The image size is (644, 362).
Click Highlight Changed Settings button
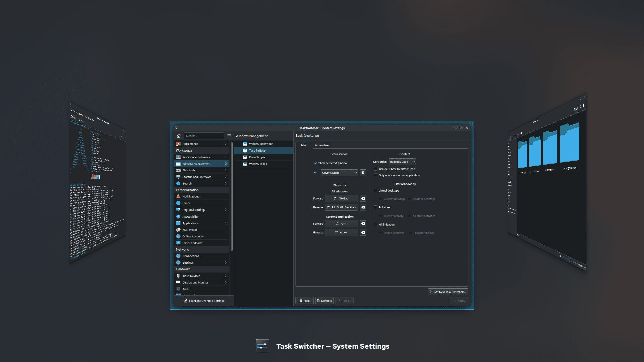(x=204, y=301)
